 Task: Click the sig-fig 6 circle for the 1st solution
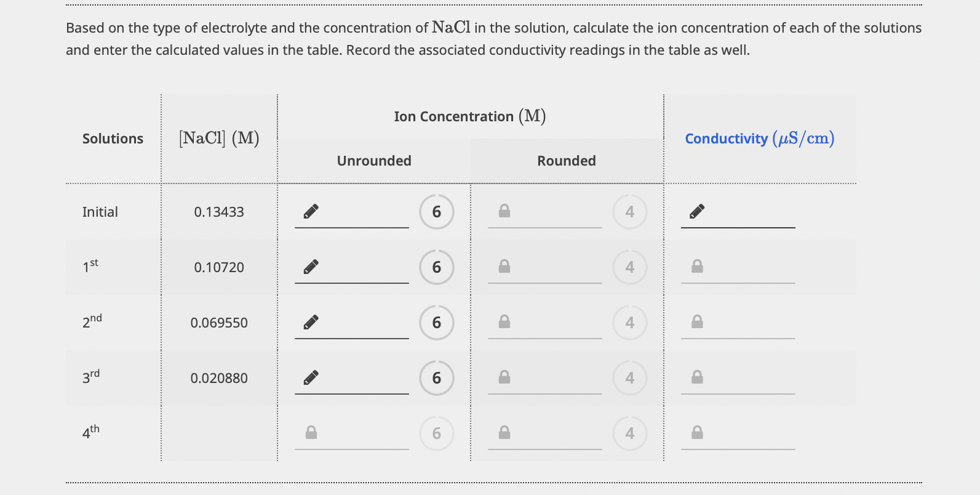[x=437, y=267]
